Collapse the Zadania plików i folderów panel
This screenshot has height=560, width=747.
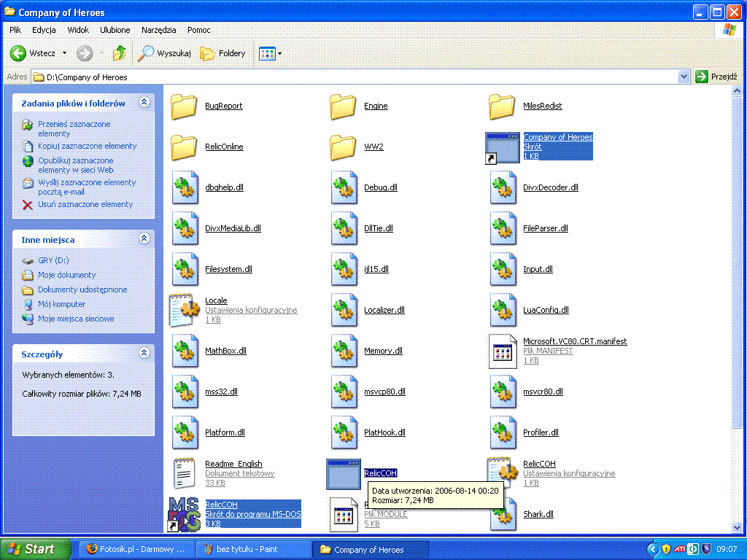(144, 102)
